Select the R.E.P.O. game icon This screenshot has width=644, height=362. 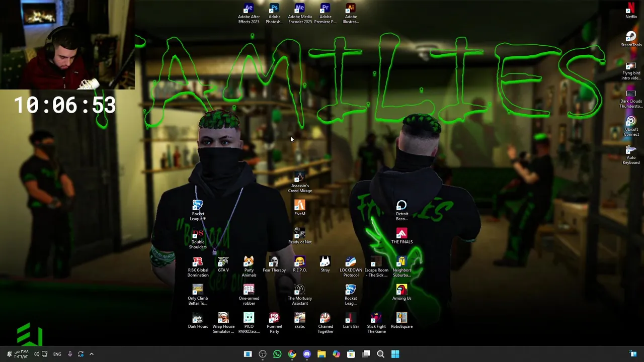300,264
